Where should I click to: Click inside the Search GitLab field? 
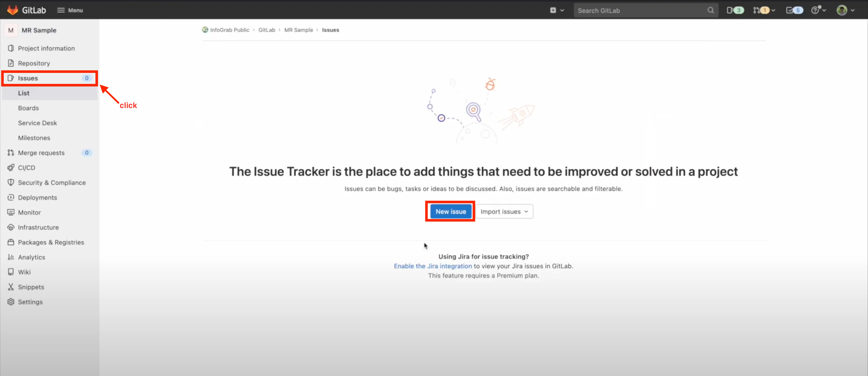point(640,11)
